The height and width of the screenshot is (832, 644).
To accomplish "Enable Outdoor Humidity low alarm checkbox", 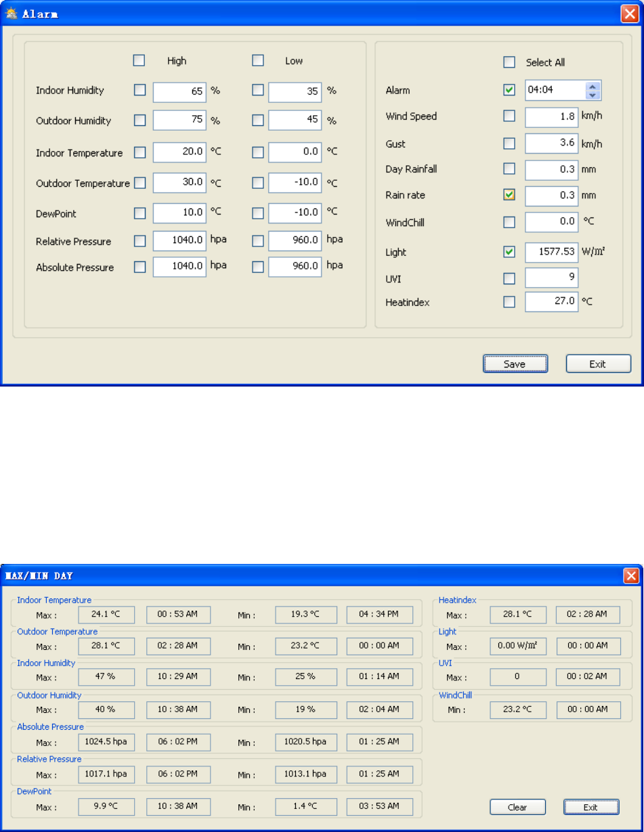I will pyautogui.click(x=257, y=120).
